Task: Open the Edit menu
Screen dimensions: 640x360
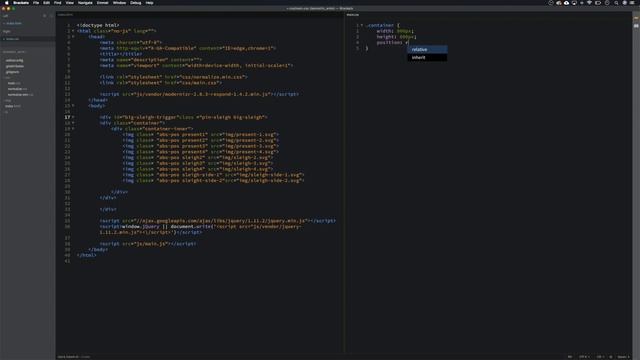Action: [46, 3]
